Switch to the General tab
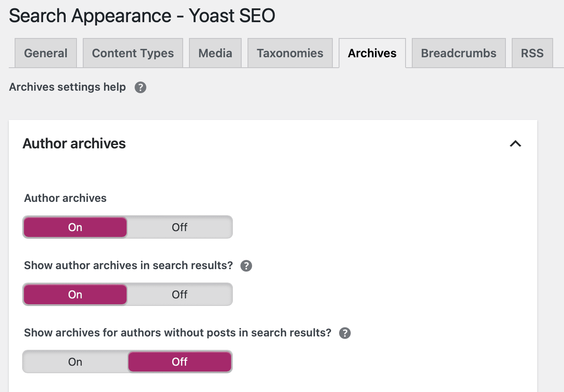 (x=46, y=53)
